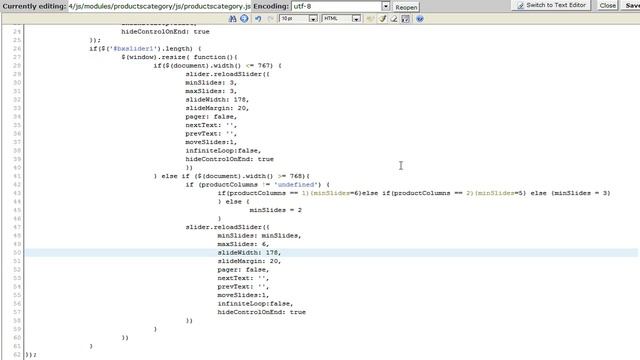Open the HTML syntax dropdown
640x360 pixels.
click(341, 19)
